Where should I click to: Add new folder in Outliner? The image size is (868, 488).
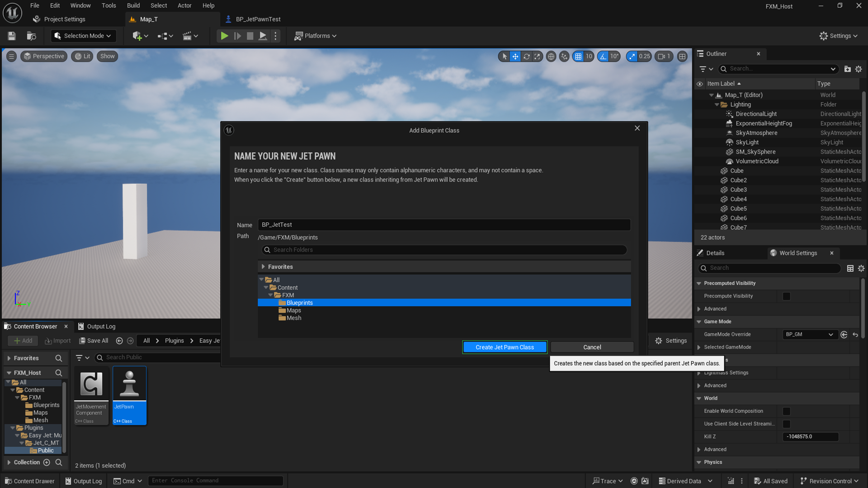point(848,69)
